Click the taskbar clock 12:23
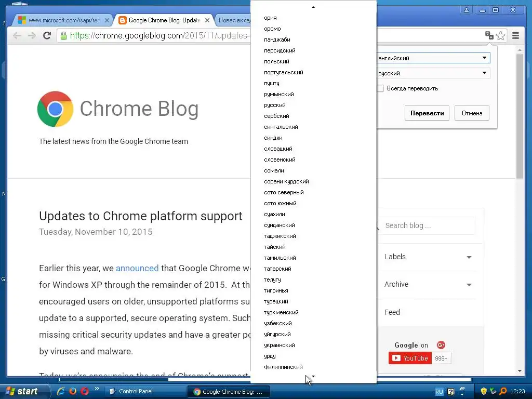 (x=517, y=391)
